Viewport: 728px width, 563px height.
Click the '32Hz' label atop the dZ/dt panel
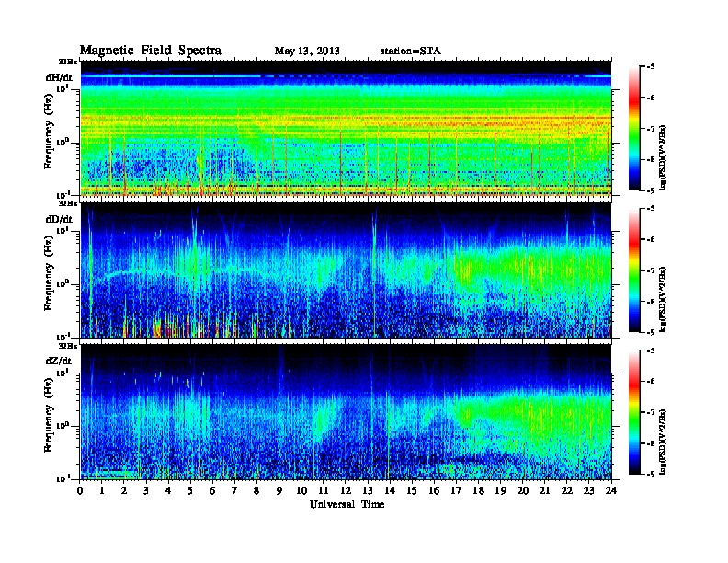[68, 346]
